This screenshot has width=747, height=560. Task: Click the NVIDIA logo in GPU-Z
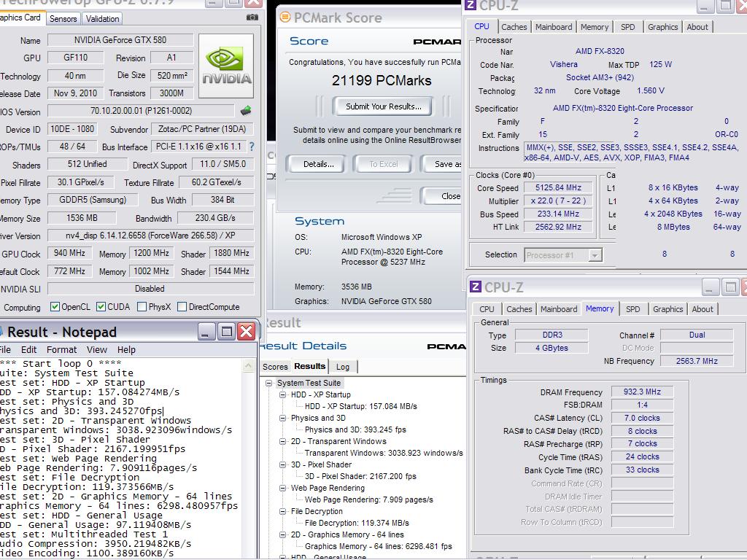point(226,66)
